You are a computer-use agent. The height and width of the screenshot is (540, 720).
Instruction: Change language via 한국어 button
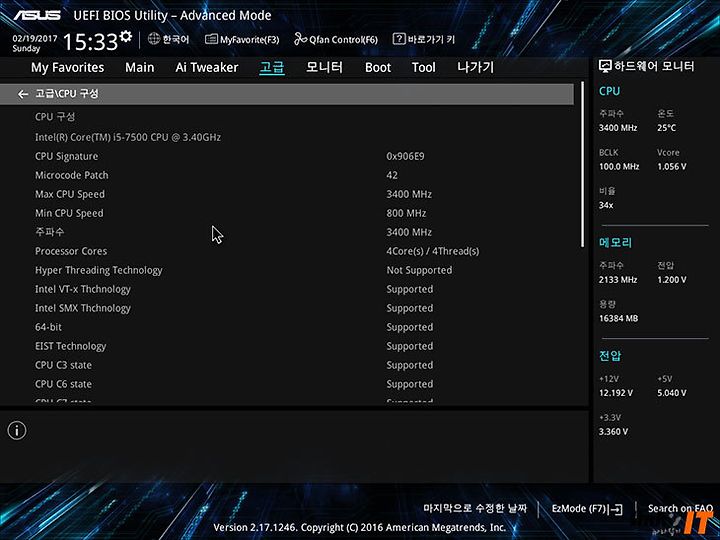tap(169, 39)
